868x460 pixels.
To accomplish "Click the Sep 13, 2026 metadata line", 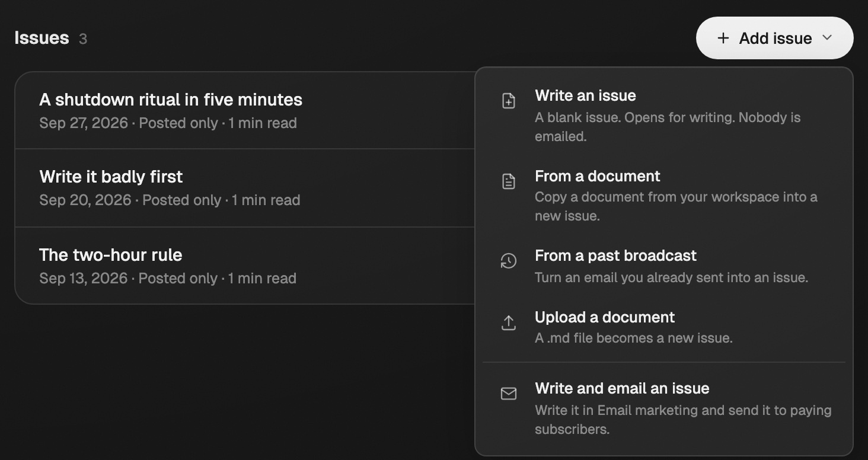I will point(168,279).
